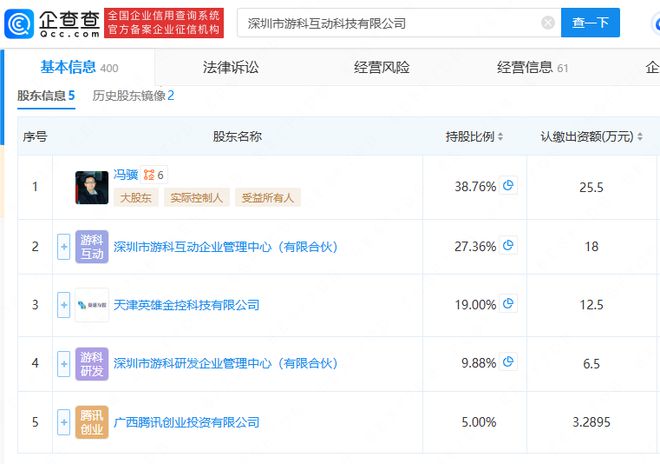The image size is (660, 464).
Task: Click the 天津英雄金控 company logo
Action: [91, 305]
